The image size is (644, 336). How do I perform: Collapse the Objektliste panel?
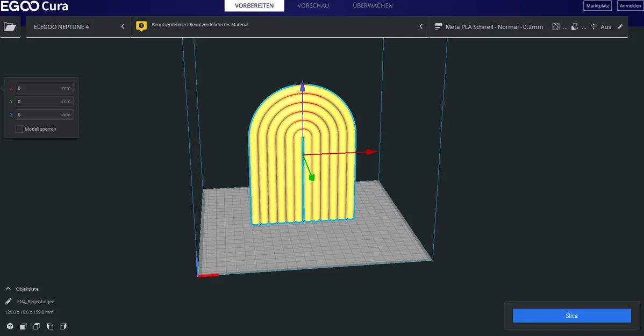click(x=8, y=289)
